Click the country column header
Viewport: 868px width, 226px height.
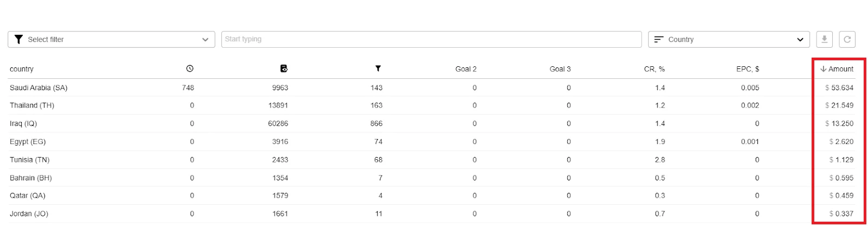point(22,69)
